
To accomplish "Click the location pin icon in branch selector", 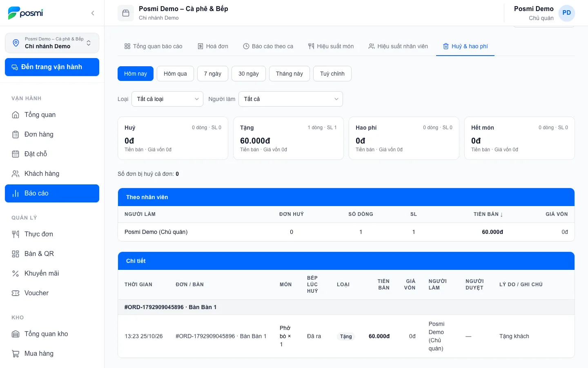I will [16, 43].
